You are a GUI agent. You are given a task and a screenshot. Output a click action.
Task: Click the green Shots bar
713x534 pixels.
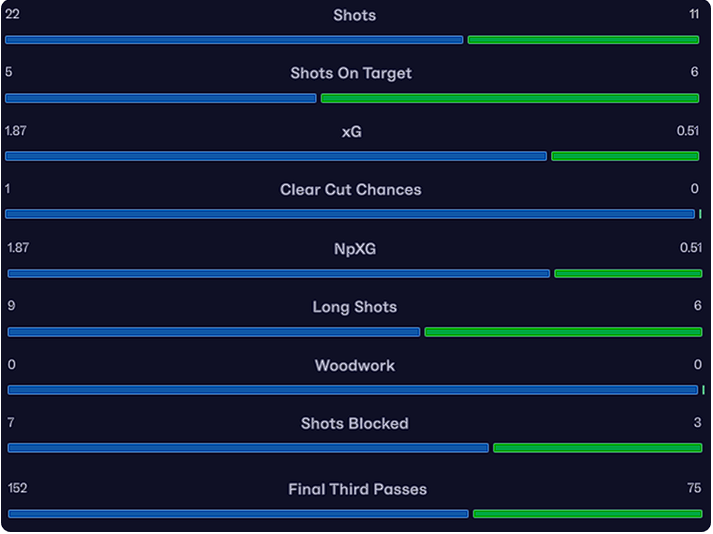coord(583,40)
